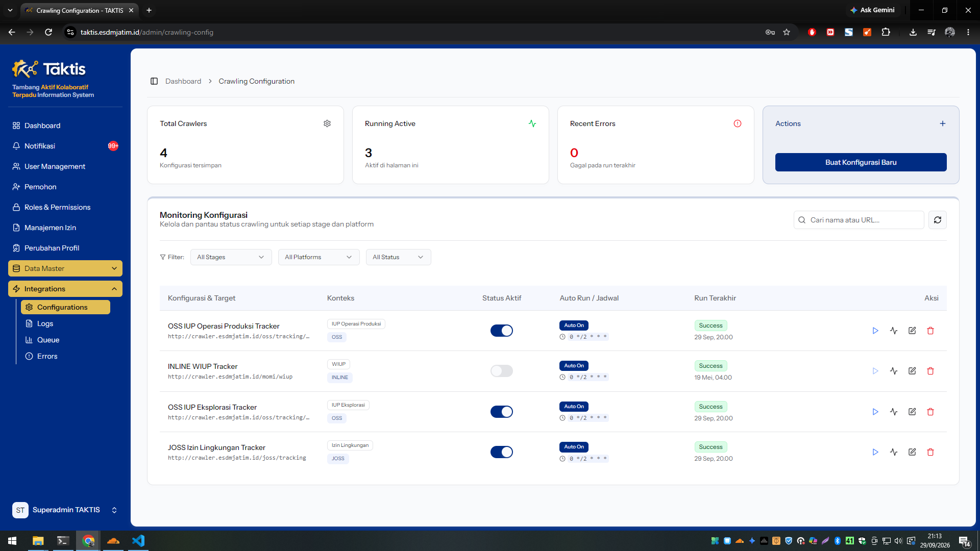
Task: View activity of JOSS Izin Lingkungan Tracker
Action: pos(894,452)
